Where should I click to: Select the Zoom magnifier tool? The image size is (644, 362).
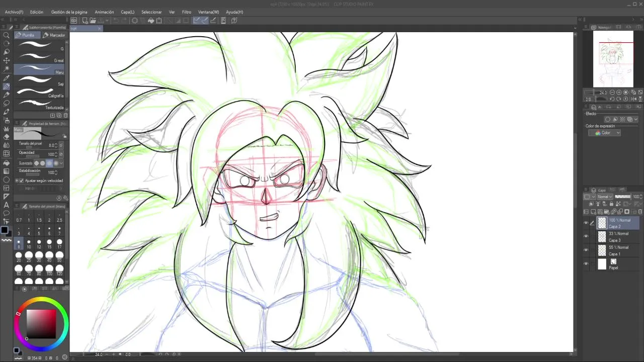tap(7, 35)
